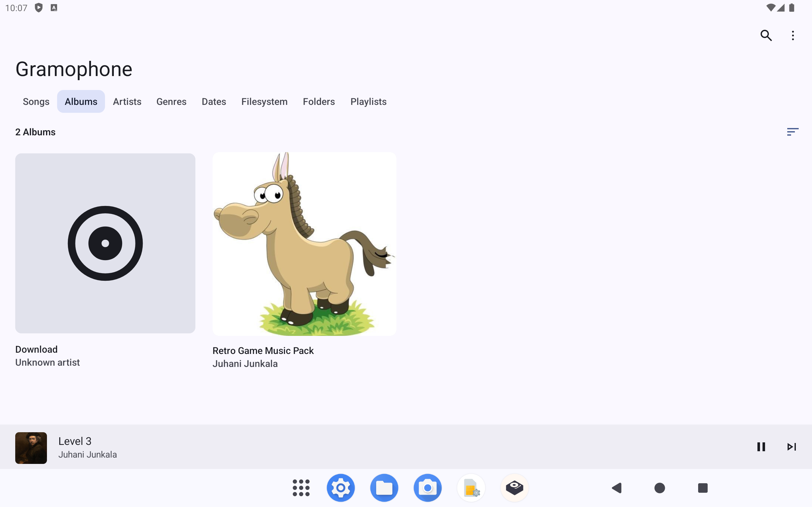Open the Download album cover
This screenshot has height=507, width=812.
tap(105, 243)
